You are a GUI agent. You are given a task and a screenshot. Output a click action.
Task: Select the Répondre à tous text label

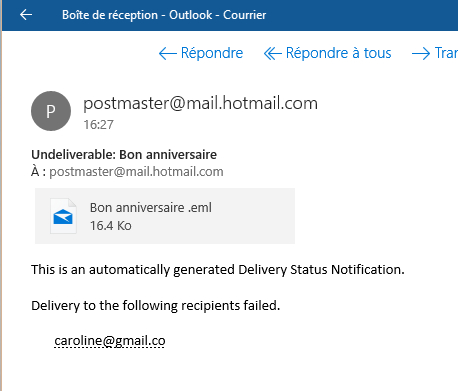[x=339, y=53]
